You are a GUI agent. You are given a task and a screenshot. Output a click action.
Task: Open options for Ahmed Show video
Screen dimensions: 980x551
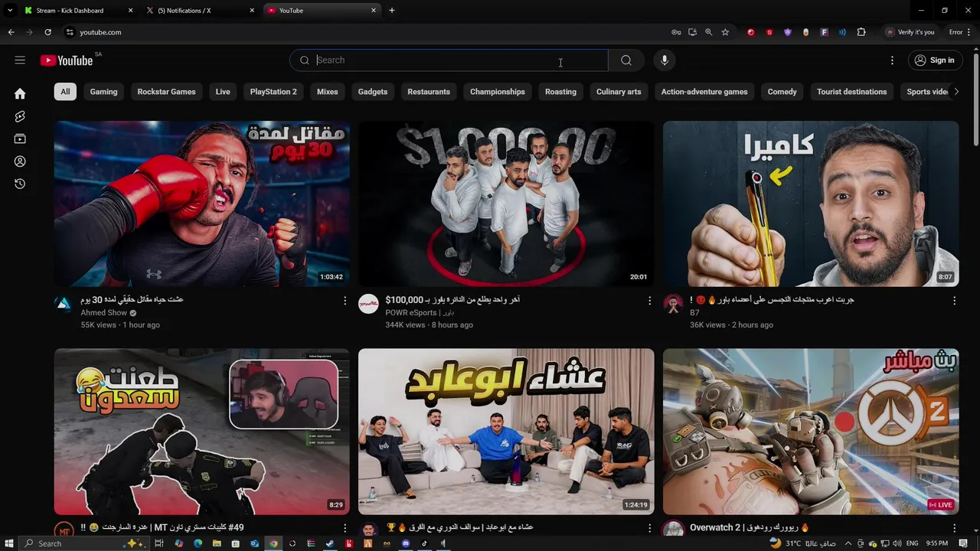pos(345,301)
